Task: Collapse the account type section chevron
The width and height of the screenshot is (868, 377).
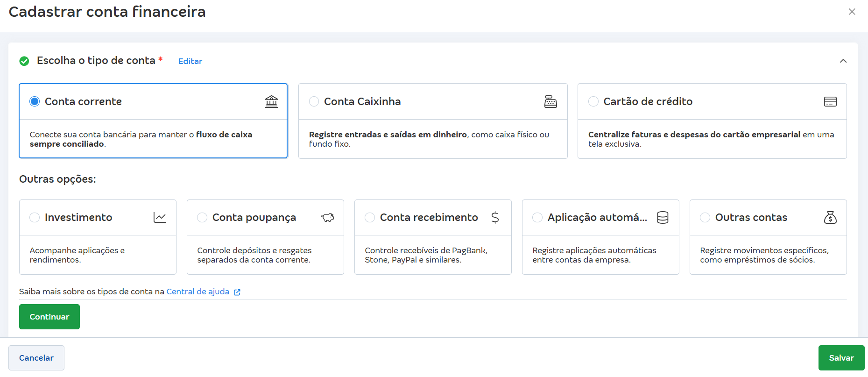Action: [x=843, y=61]
